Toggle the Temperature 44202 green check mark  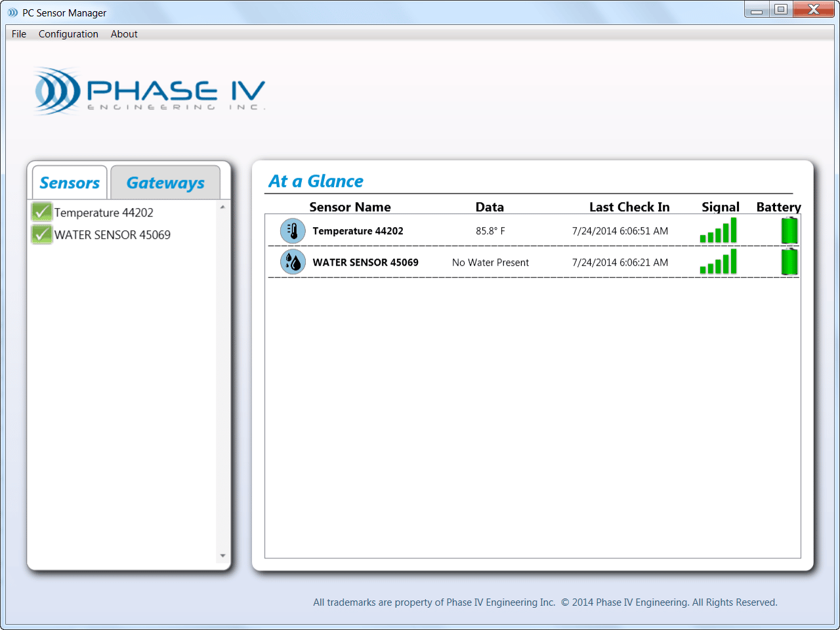[41, 211]
